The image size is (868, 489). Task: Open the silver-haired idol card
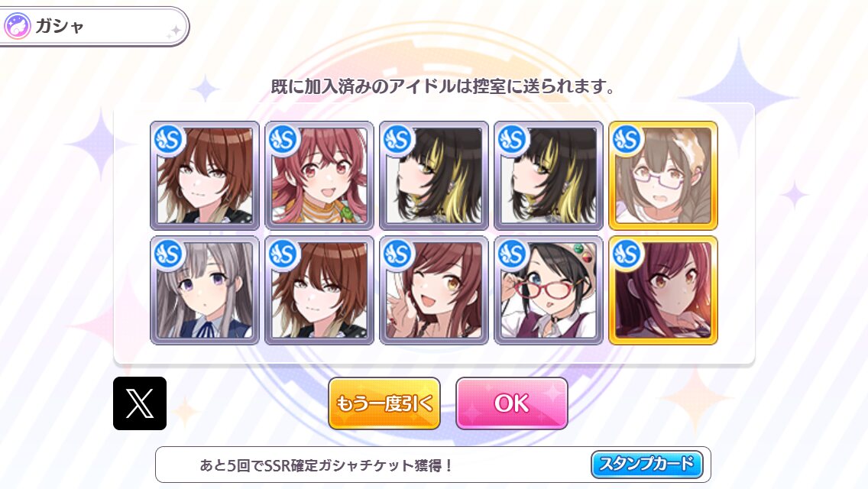tap(204, 290)
